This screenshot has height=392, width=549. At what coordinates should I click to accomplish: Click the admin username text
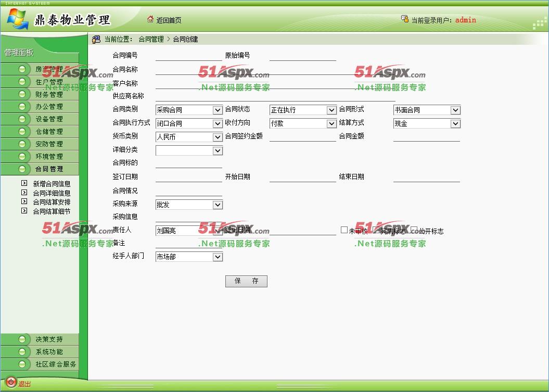[x=465, y=20]
